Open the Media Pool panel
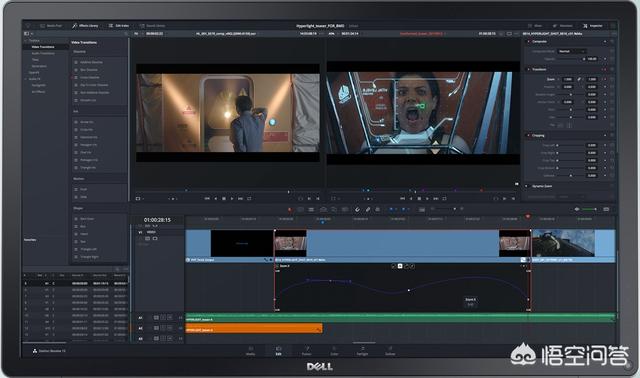Viewport: 640px width, 378px height. point(51,26)
